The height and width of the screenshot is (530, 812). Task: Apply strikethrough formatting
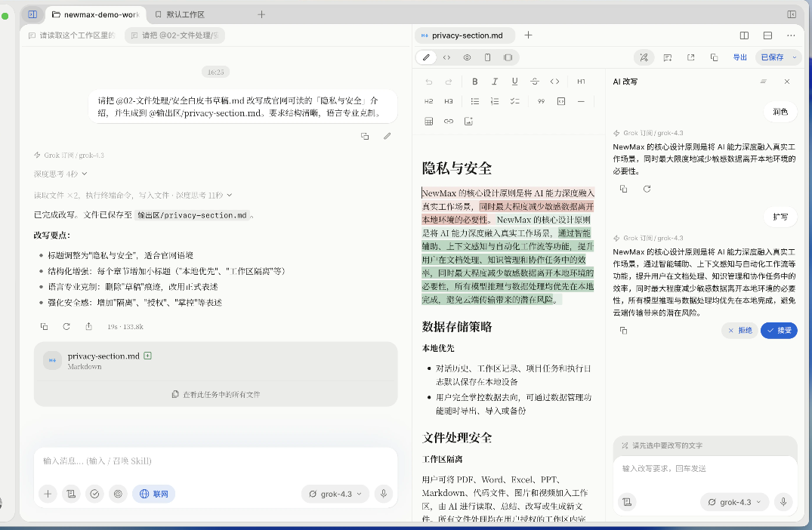coord(535,82)
